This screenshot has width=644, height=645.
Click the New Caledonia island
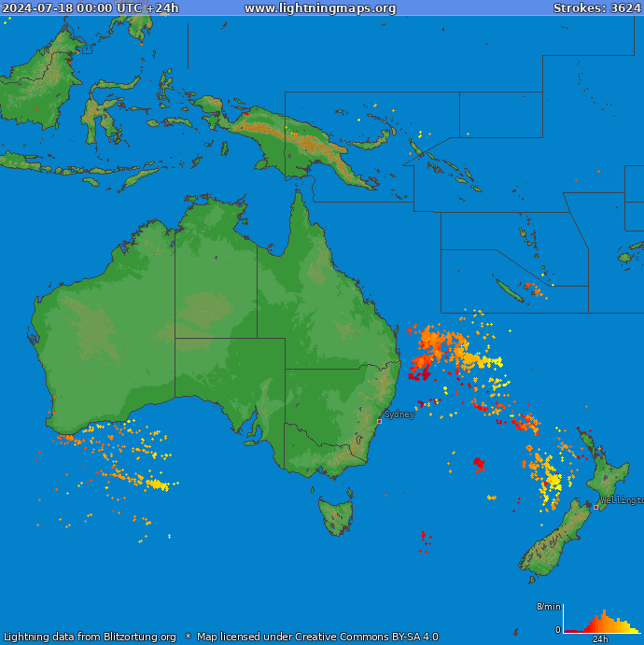509,290
